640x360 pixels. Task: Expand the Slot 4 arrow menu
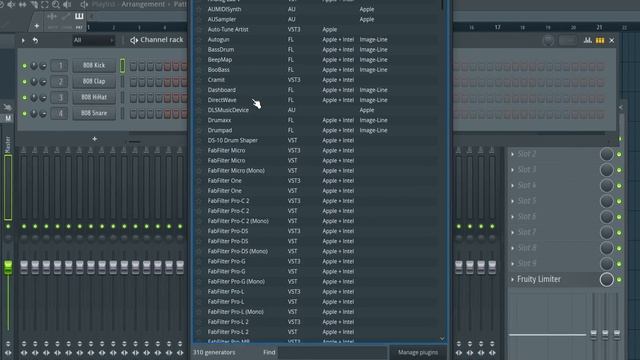pos(513,185)
